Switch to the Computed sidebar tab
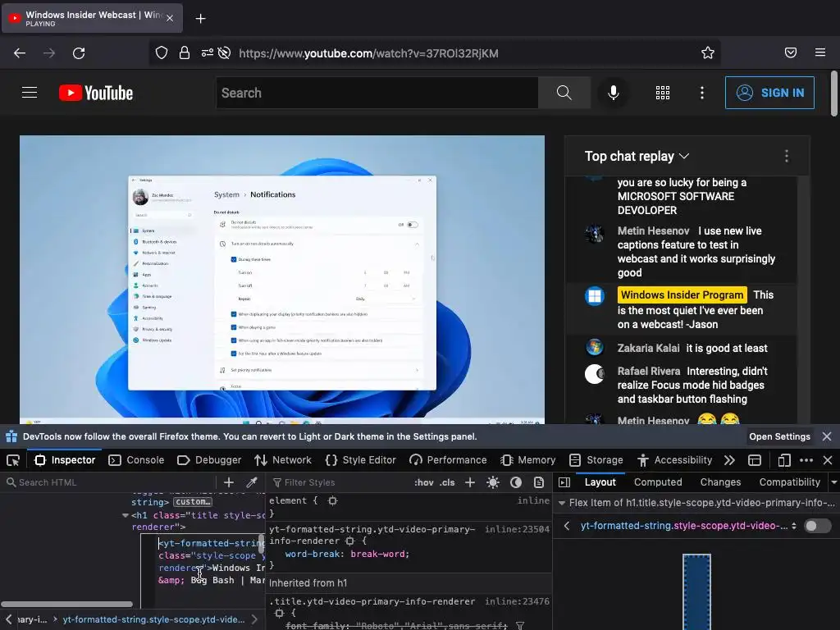 click(x=658, y=482)
